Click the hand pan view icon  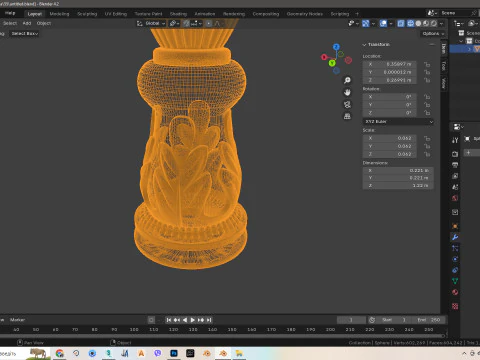point(347,92)
